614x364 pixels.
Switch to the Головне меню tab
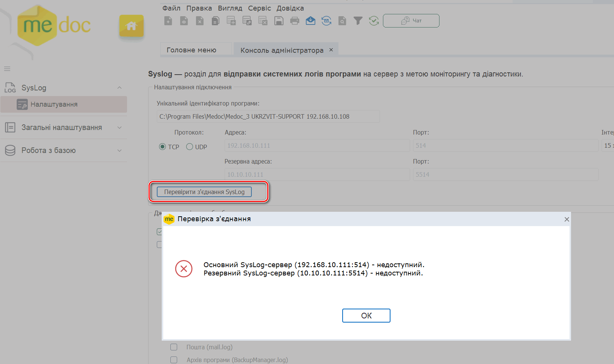pyautogui.click(x=191, y=50)
